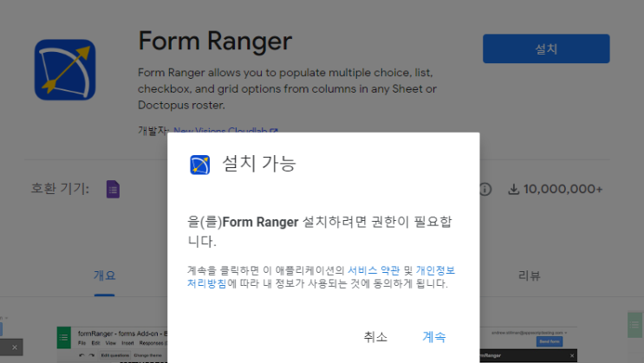
Task: Switch to the 리뷰 reviews tab
Action: point(529,275)
